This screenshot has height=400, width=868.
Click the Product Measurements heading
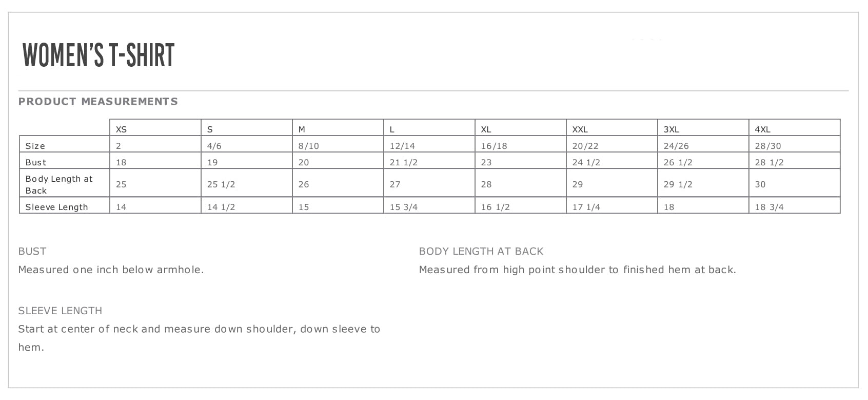(x=98, y=102)
